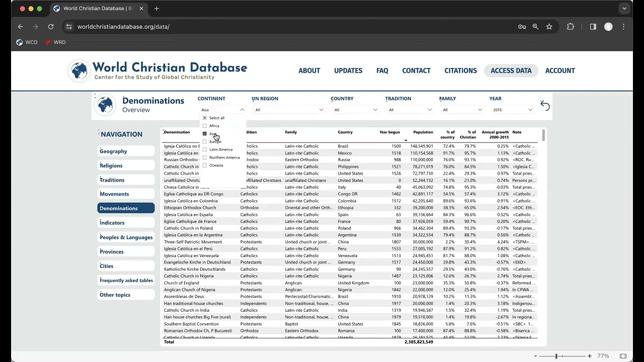Open the WRD bookmark
The width and height of the screenshot is (644, 362).
point(55,42)
